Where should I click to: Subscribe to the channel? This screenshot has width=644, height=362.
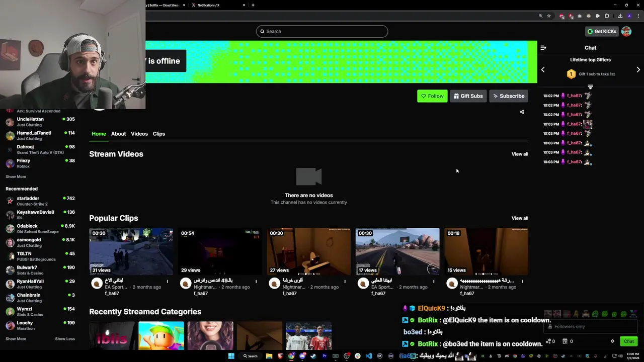(509, 96)
